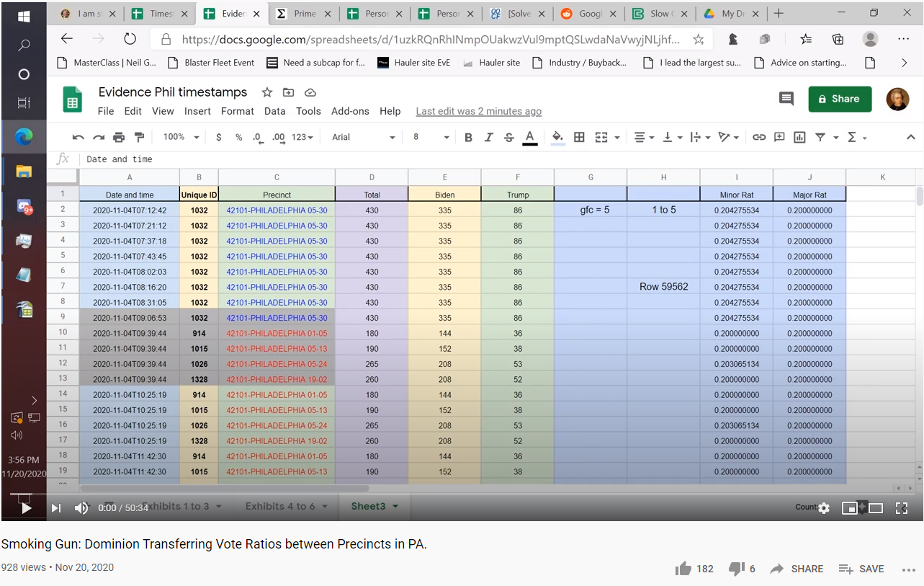Open the Data menu
The width and height of the screenshot is (924, 586).
click(x=275, y=111)
